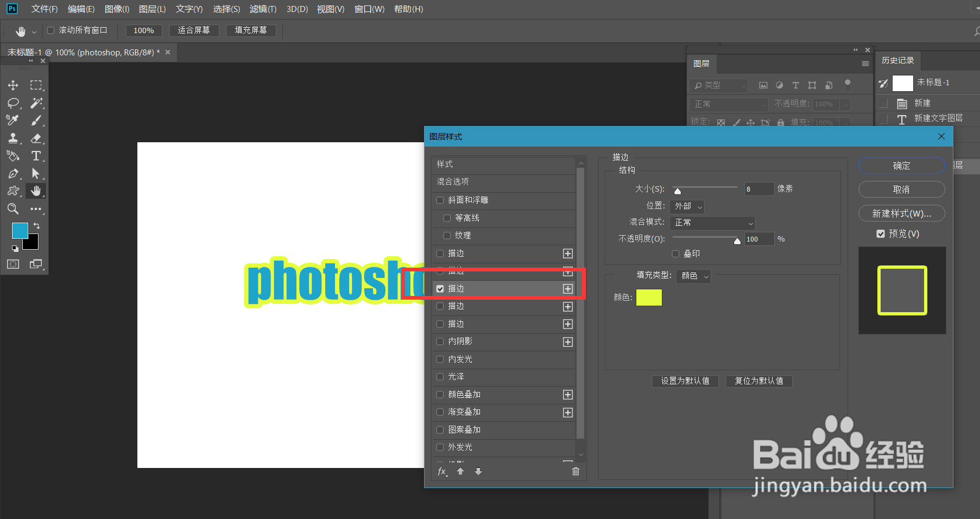This screenshot has width=980, height=519.
Task: Enable 内发光 effect
Action: coord(440,359)
